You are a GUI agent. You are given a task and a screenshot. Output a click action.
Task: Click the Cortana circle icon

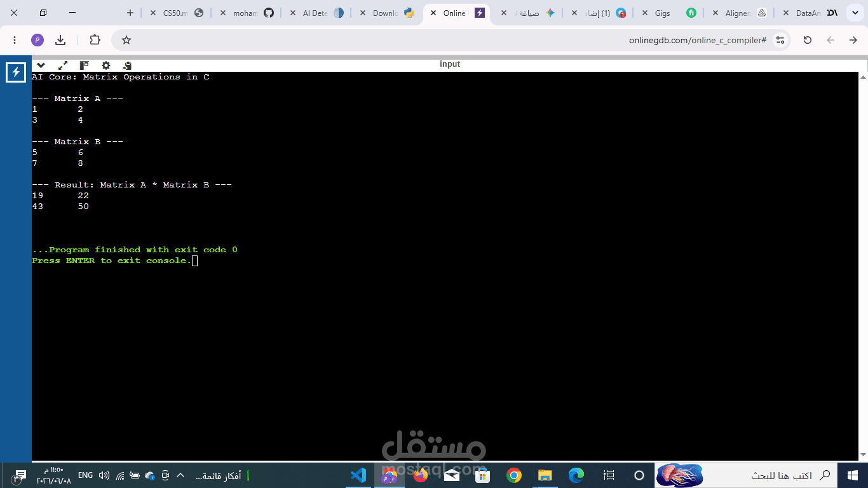639,475
